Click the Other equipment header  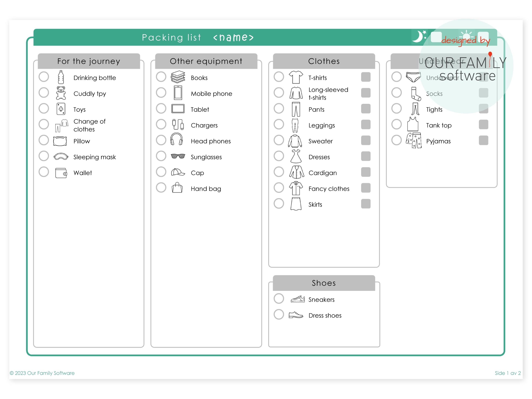click(x=206, y=61)
